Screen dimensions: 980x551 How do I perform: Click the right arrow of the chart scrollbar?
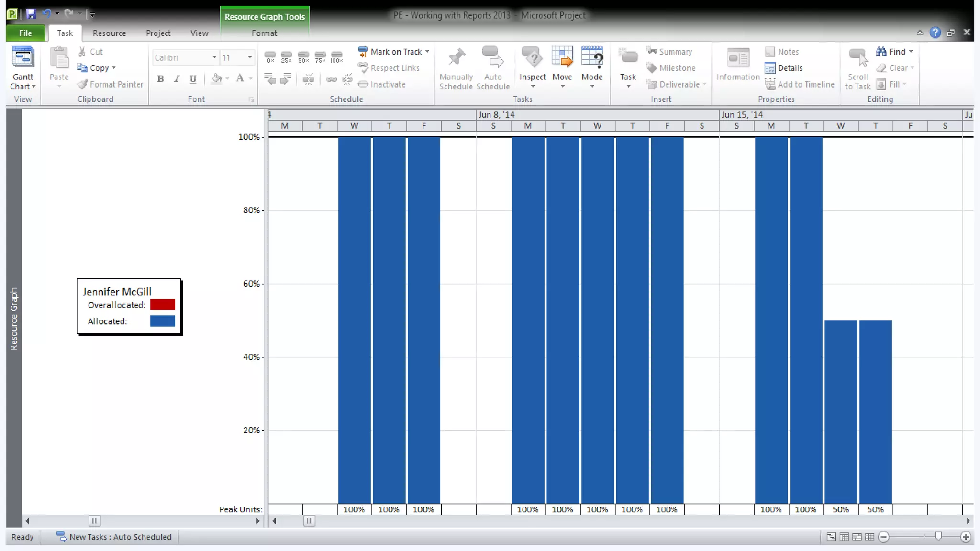click(968, 521)
